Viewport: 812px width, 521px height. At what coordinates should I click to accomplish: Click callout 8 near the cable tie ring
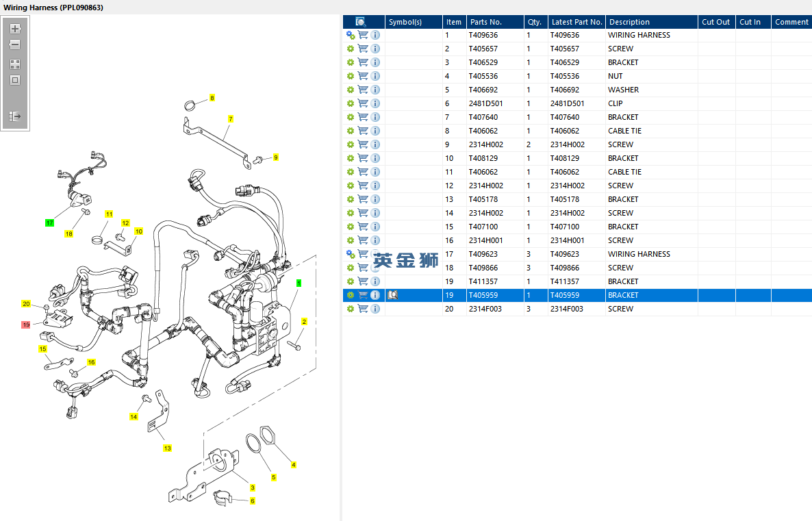tap(212, 98)
